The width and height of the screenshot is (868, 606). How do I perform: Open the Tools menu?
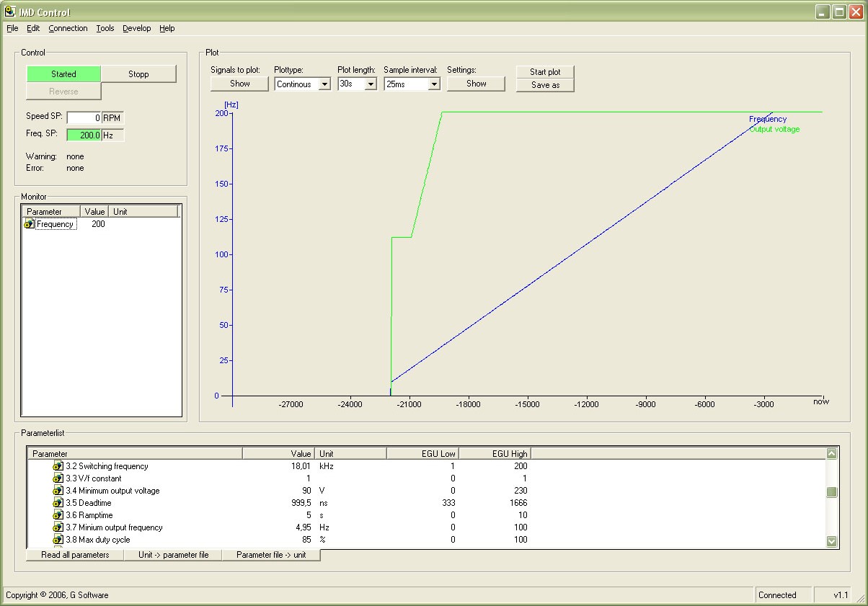coord(105,28)
